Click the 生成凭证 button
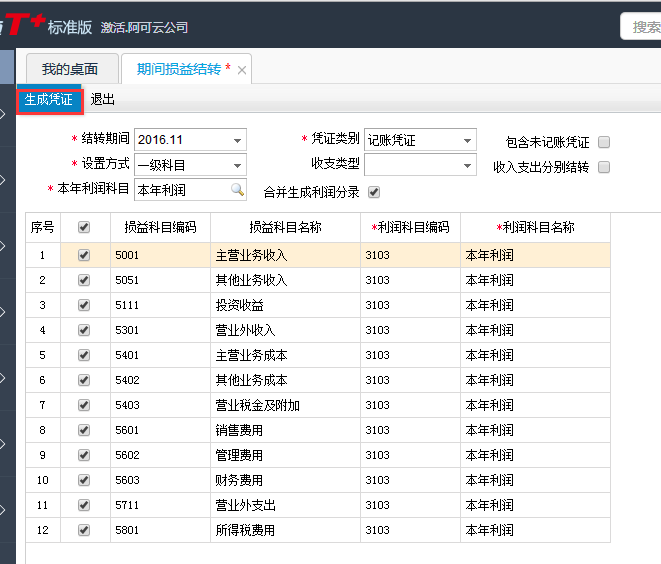The width and height of the screenshot is (661, 564). tap(49, 100)
